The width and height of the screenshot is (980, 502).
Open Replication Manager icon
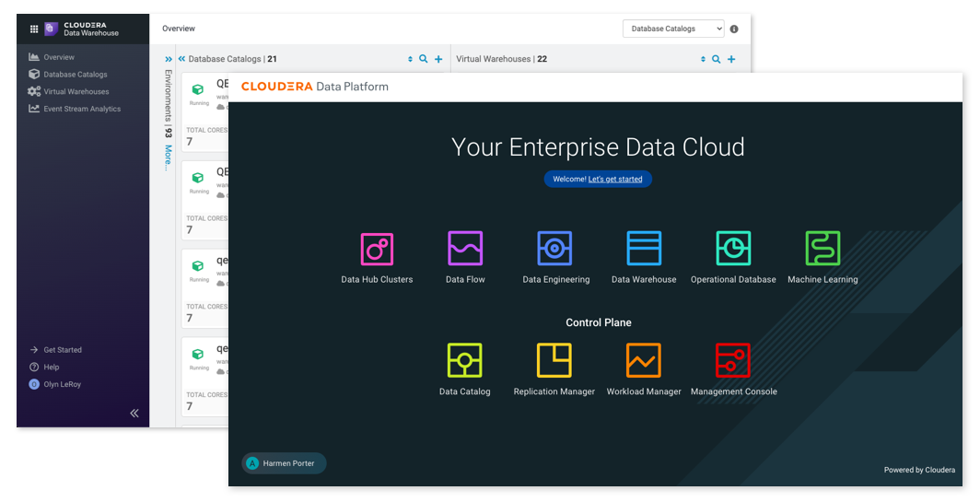coord(554,360)
